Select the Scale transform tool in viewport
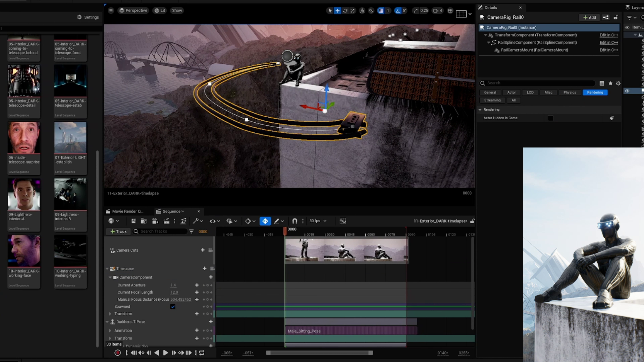The width and height of the screenshot is (644, 362). (x=353, y=11)
